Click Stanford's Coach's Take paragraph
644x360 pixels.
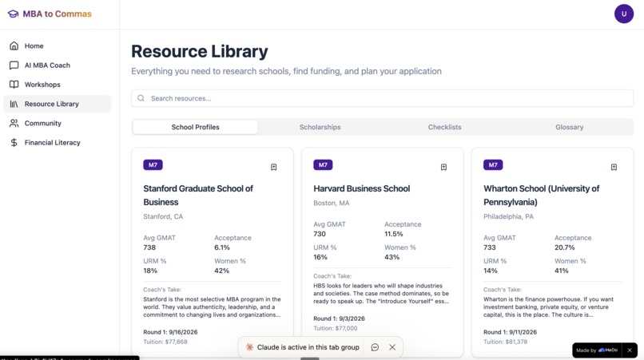[212, 307]
